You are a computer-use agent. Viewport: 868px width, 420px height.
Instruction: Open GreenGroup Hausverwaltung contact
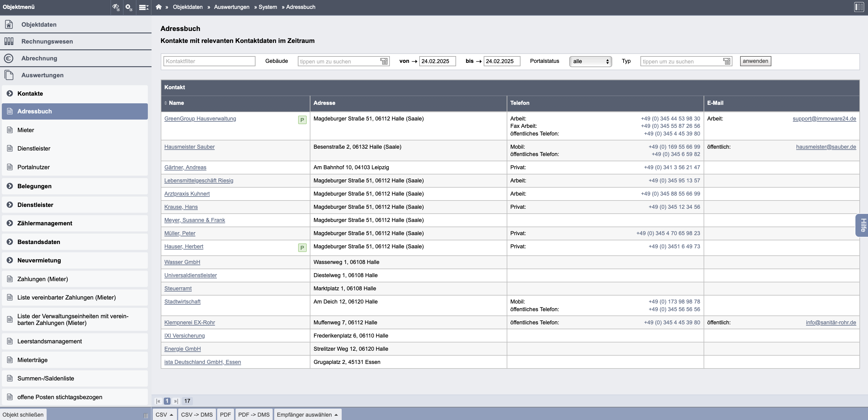click(x=200, y=119)
